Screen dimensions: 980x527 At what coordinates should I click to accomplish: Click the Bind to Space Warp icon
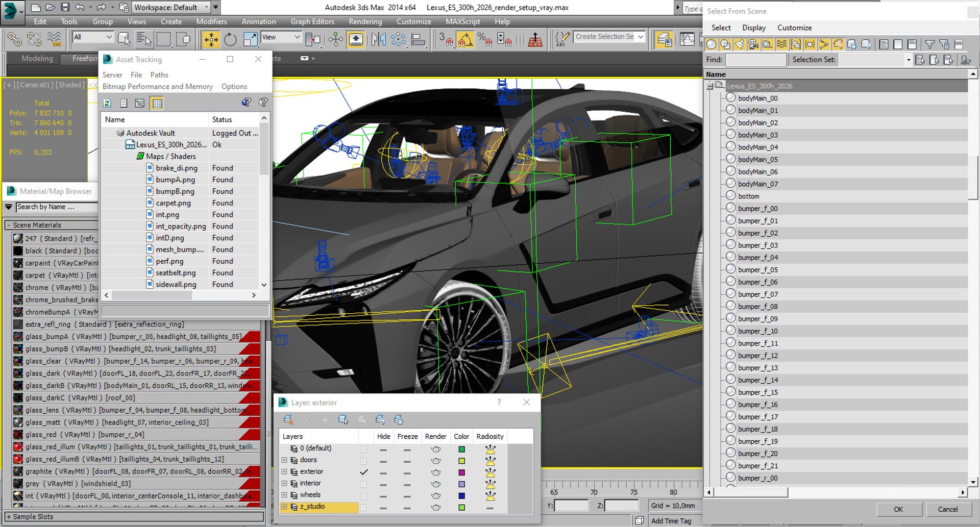(x=54, y=39)
